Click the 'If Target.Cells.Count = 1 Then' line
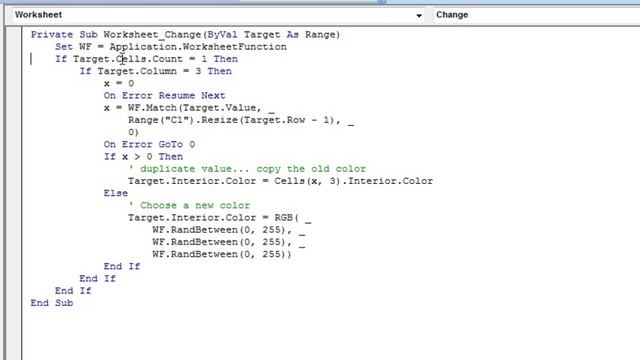Image resolution: width=640 pixels, height=360 pixels. [x=146, y=59]
